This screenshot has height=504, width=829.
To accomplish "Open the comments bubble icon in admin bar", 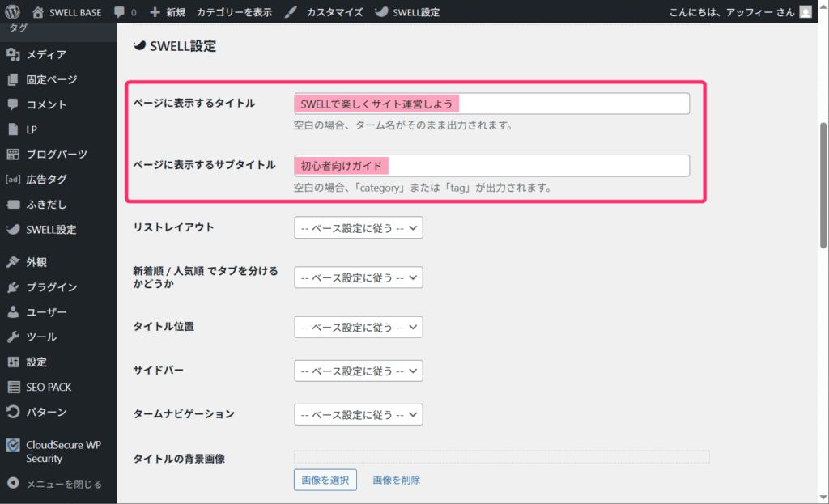I will tap(120, 11).
